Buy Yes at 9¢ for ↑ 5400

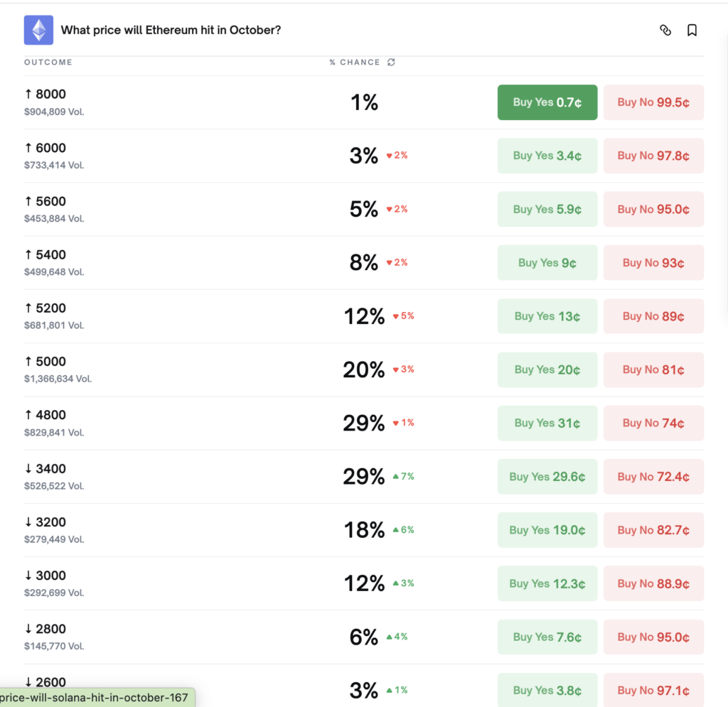(x=547, y=263)
